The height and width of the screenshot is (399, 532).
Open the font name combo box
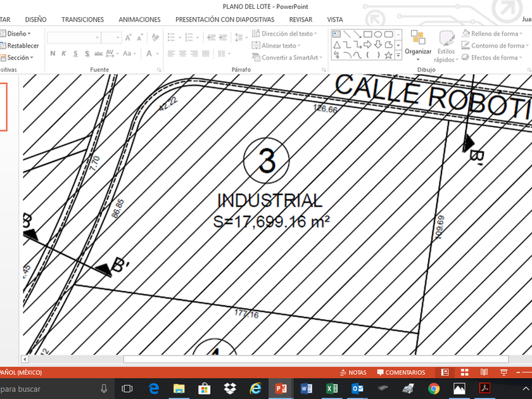point(73,37)
